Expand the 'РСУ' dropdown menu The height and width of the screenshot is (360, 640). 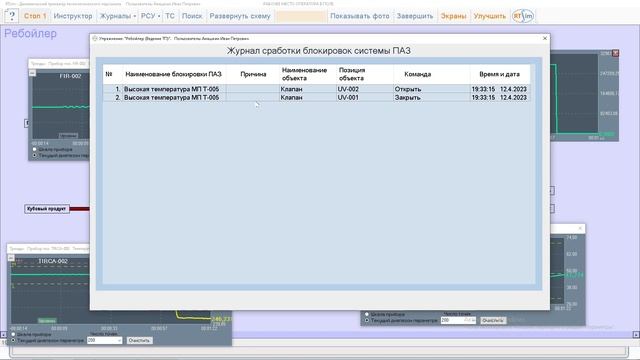tap(151, 16)
